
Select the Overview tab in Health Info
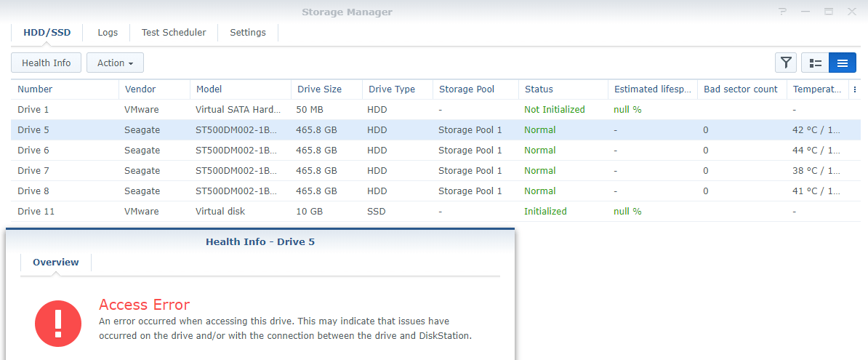tap(56, 263)
